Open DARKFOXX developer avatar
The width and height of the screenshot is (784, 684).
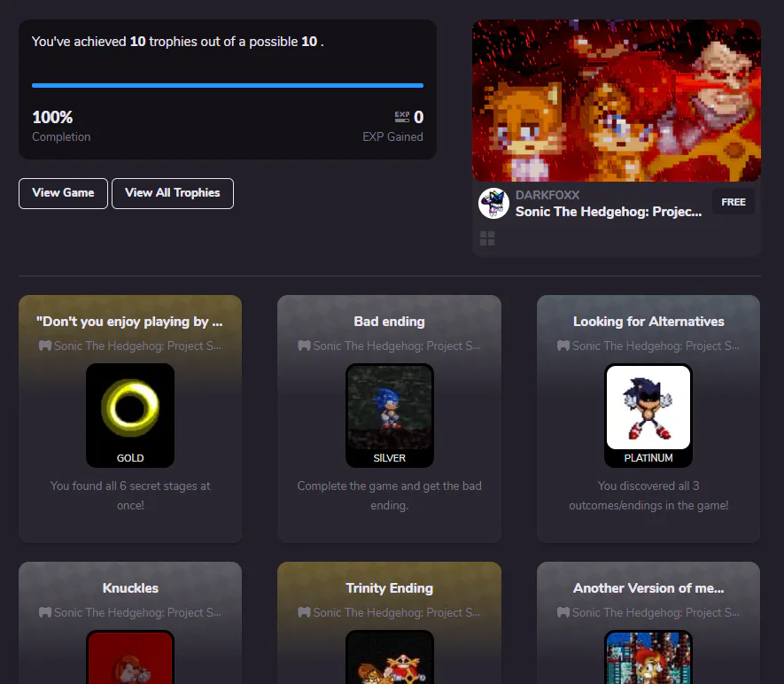[493, 204]
